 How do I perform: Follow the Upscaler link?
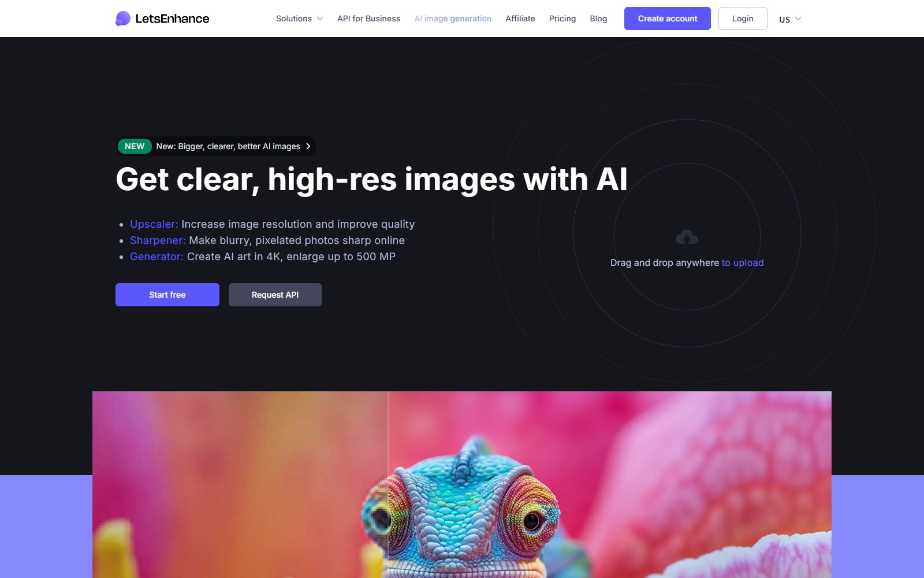[x=154, y=224]
